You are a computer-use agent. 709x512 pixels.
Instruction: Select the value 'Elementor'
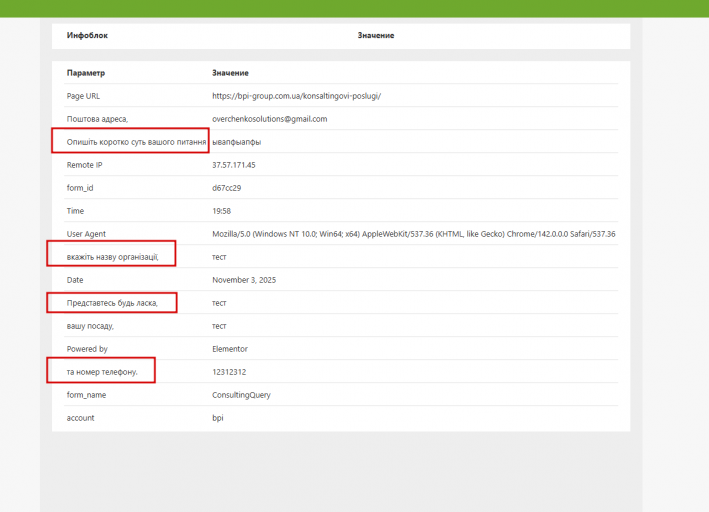click(230, 349)
